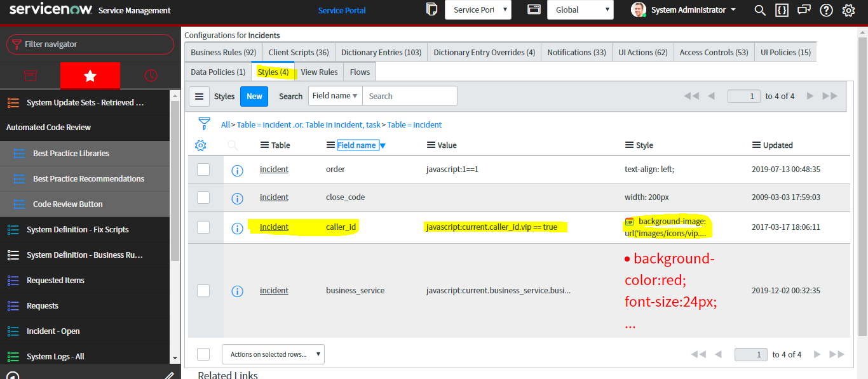The height and width of the screenshot is (379, 868).
Task: Check the checkbox on the caller_id row
Action: click(x=204, y=227)
